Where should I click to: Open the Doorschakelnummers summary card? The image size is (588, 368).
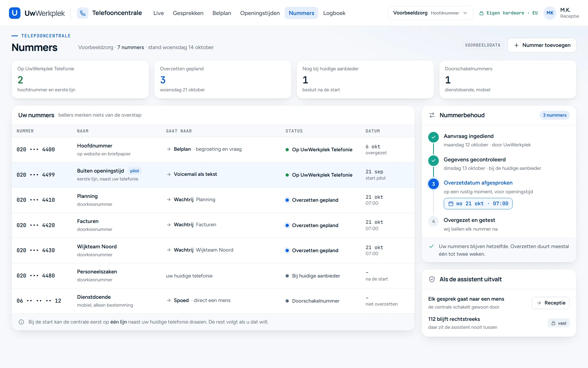tap(508, 79)
